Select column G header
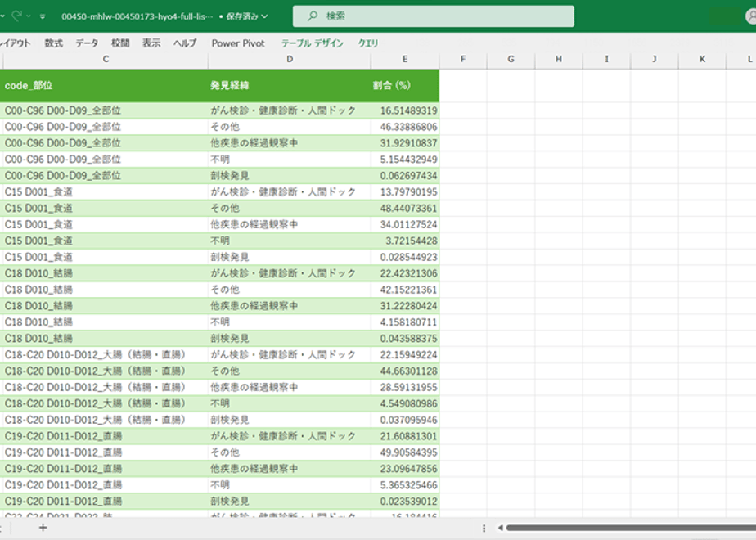756x540 pixels. (x=511, y=59)
